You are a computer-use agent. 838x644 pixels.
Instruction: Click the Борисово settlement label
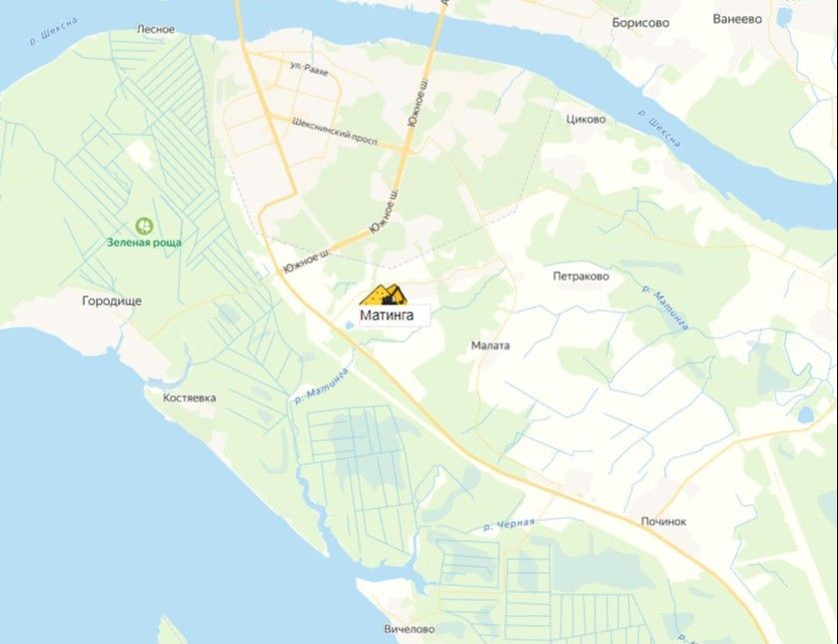640,23
